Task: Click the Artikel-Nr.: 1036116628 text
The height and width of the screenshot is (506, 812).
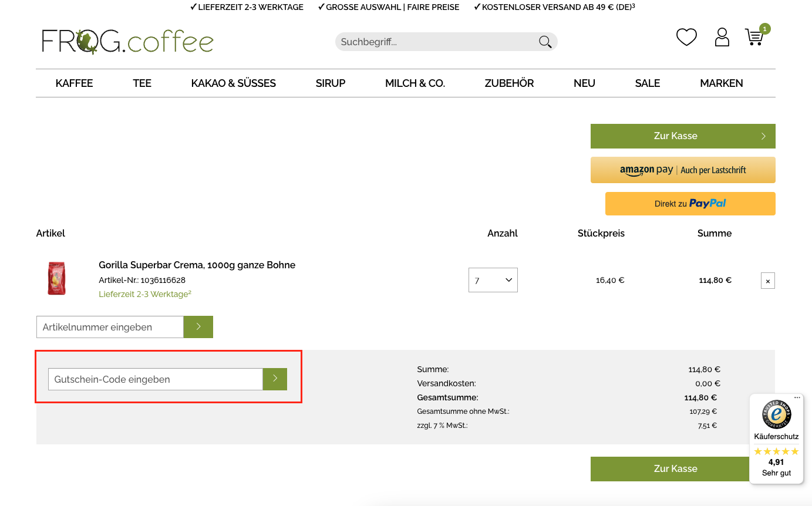Action: (x=142, y=280)
